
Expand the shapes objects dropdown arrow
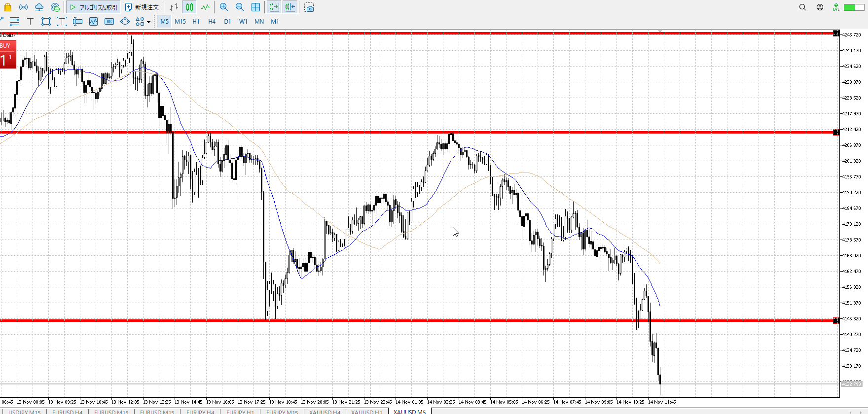pyautogui.click(x=148, y=22)
